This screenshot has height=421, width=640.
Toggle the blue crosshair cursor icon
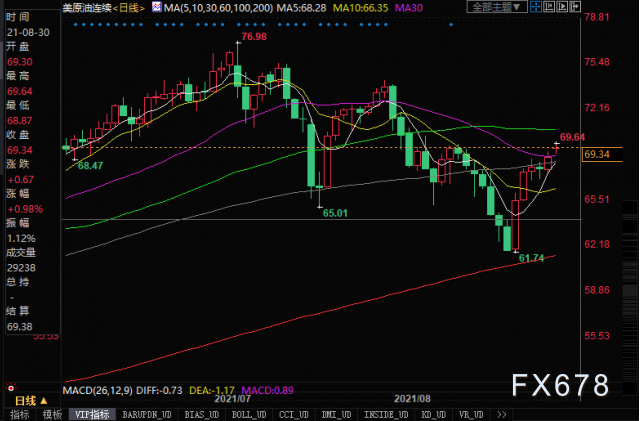click(x=536, y=7)
